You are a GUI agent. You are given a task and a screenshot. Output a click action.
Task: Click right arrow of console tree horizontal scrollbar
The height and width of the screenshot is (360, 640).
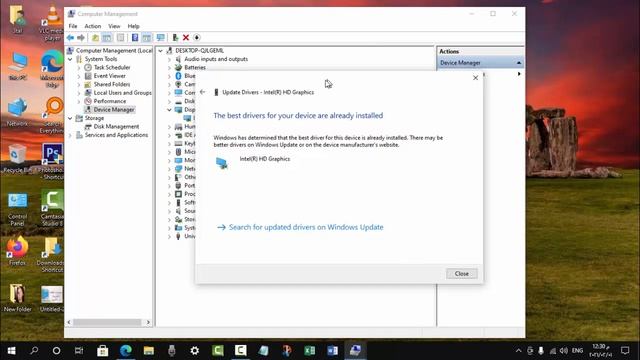[148, 322]
